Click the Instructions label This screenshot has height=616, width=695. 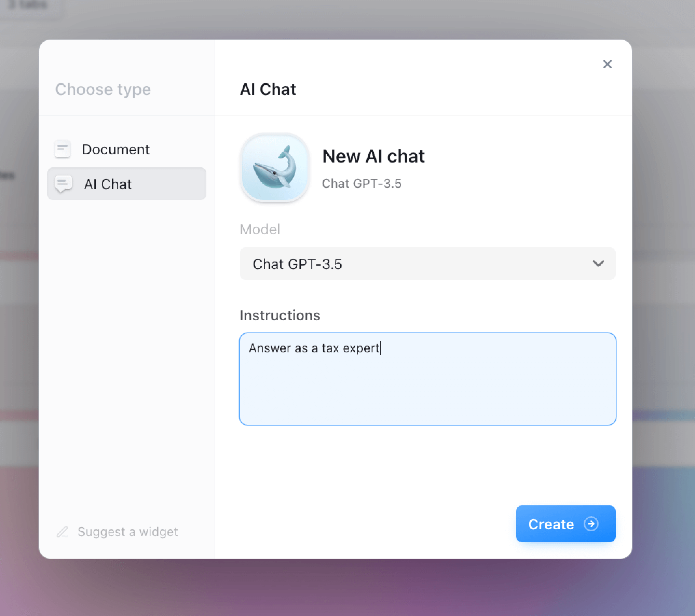tap(280, 315)
